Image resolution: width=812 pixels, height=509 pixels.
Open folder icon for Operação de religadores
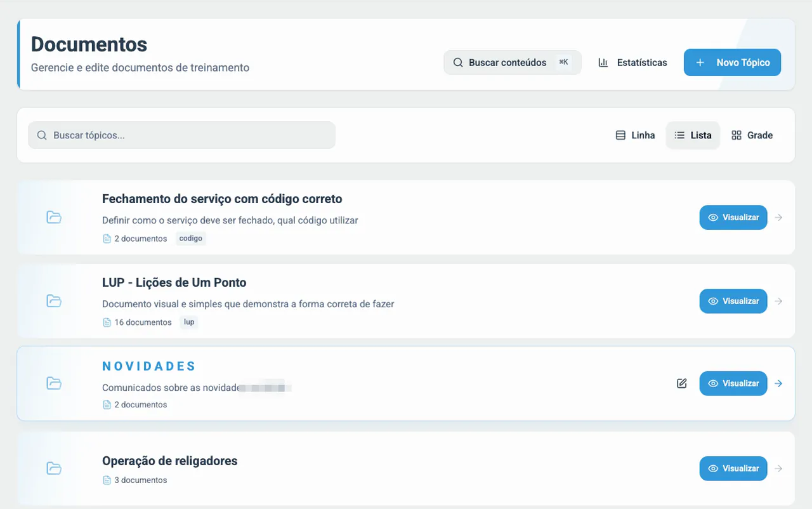(x=54, y=468)
